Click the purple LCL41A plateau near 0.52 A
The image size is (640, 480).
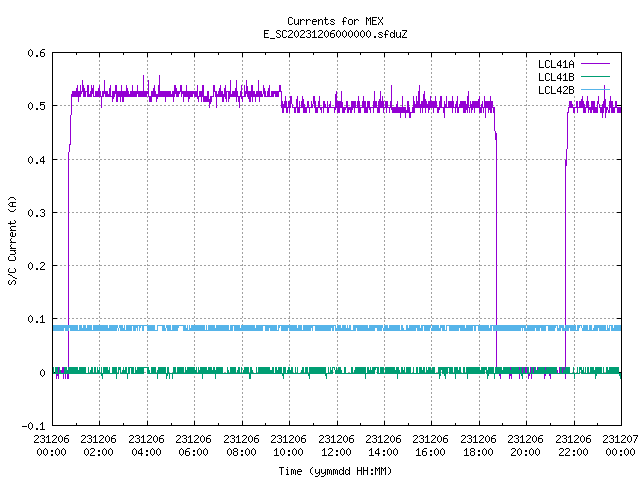[176, 94]
